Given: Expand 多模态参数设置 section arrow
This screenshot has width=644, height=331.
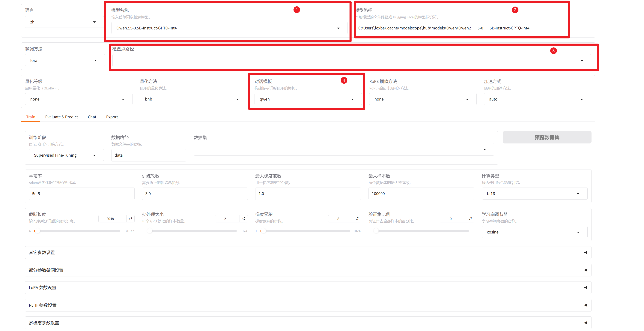Looking at the screenshot, I should coord(585,323).
